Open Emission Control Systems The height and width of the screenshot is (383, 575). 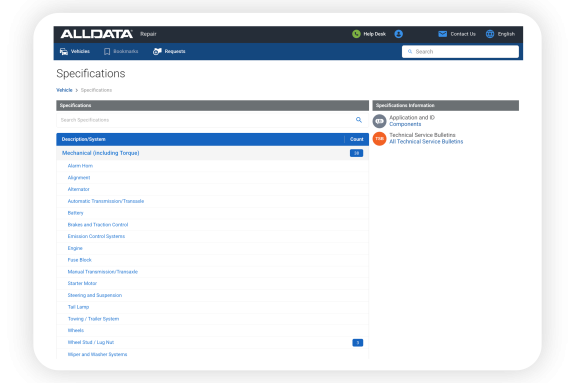pos(96,236)
